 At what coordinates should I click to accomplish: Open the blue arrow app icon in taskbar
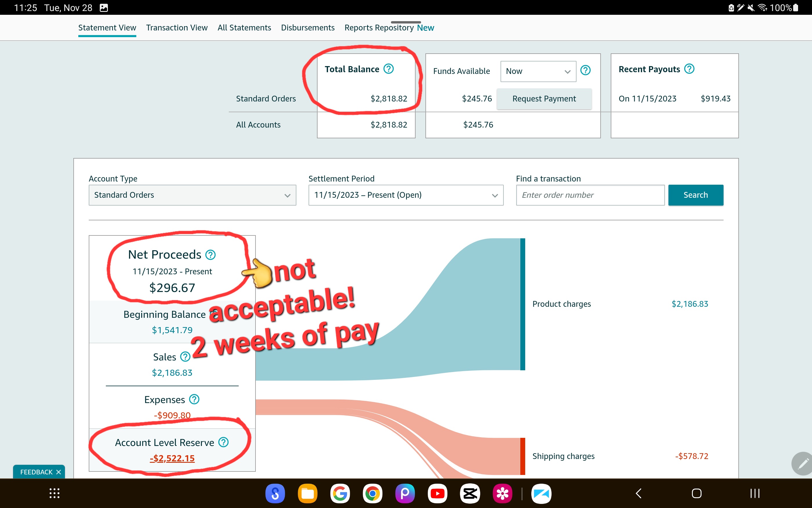(541, 494)
